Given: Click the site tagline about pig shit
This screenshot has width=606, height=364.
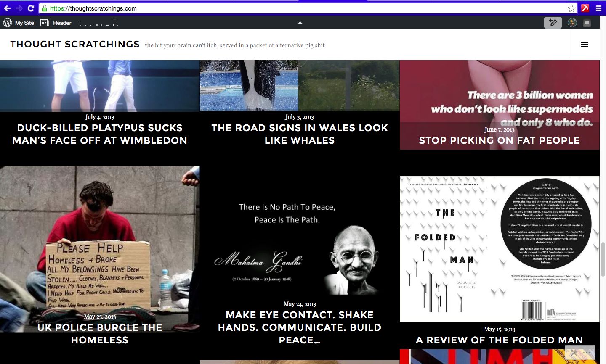Looking at the screenshot, I should [x=236, y=45].
